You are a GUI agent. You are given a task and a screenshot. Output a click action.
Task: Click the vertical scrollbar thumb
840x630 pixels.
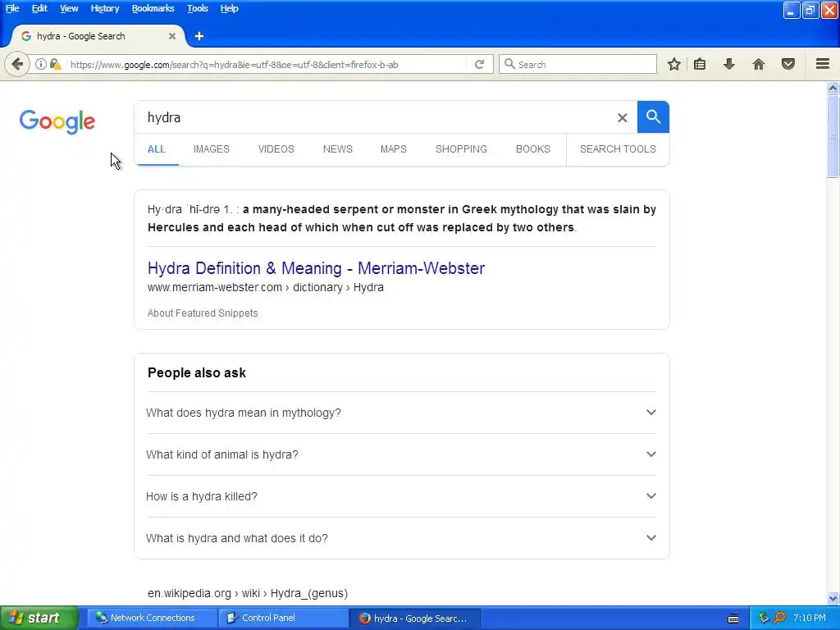(x=833, y=136)
